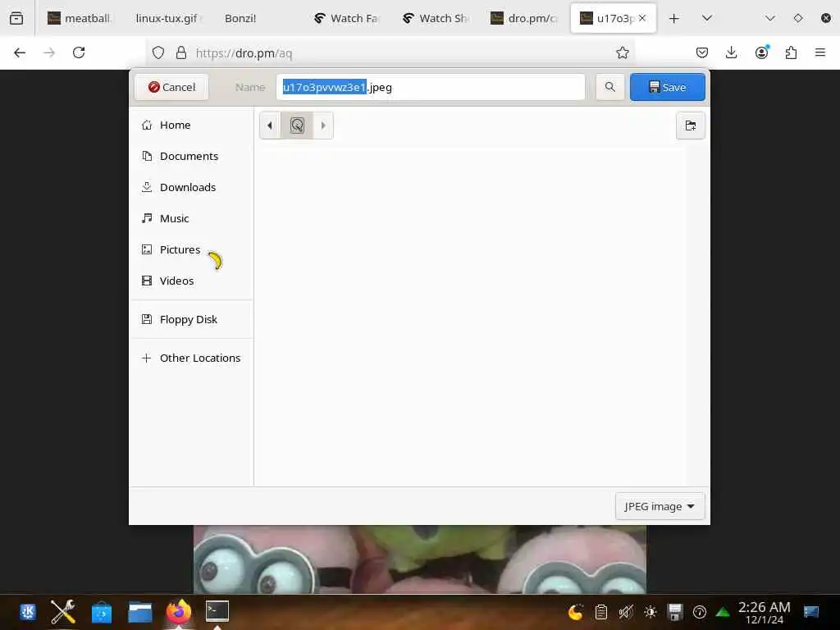Open Videos in the sidebar
The width and height of the screenshot is (840, 630).
(x=191, y=281)
